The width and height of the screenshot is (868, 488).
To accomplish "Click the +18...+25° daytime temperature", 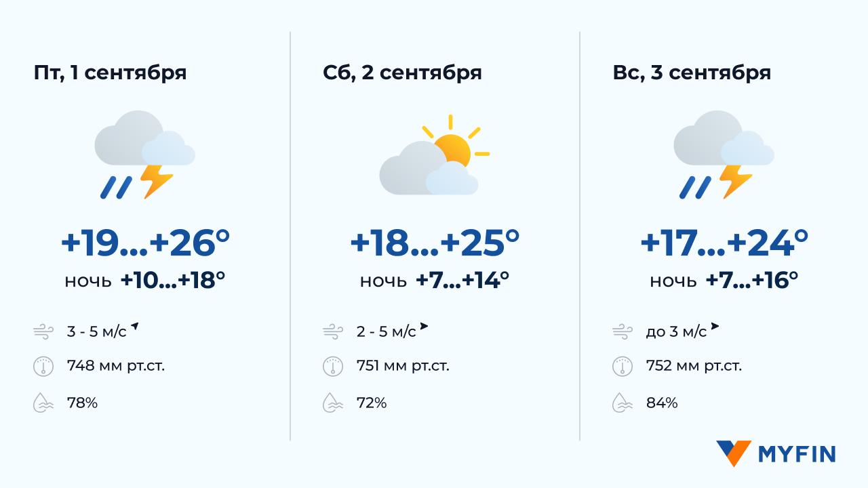I will coord(435,244).
